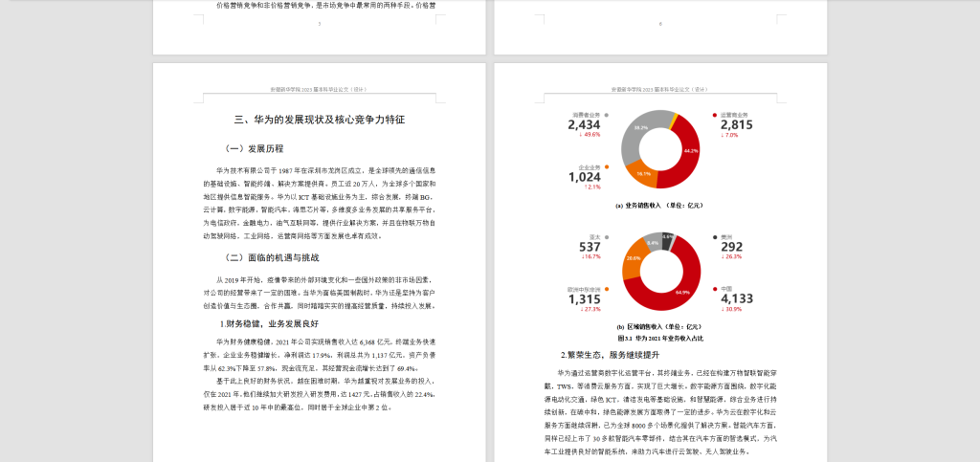Click the '↓ 26.3%' change under 292

(x=730, y=256)
